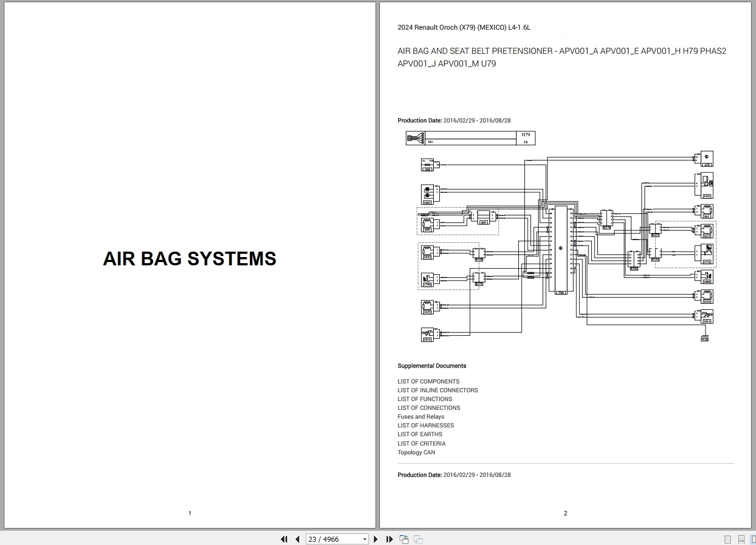756x545 pixels.
Task: Go to the next page
Action: [376, 539]
